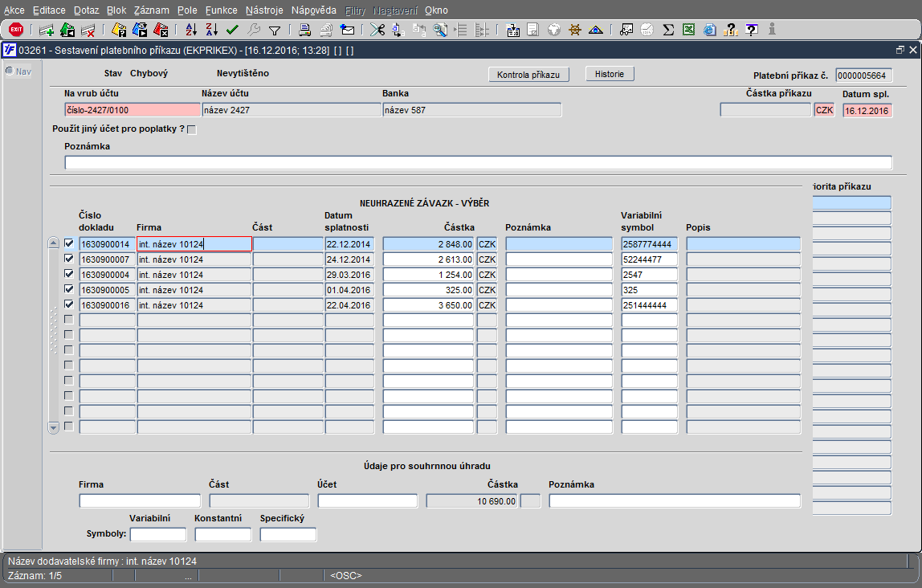Screen dimensions: 922x588
Task: Click the ship wheel toolbar icon
Action: [574, 30]
